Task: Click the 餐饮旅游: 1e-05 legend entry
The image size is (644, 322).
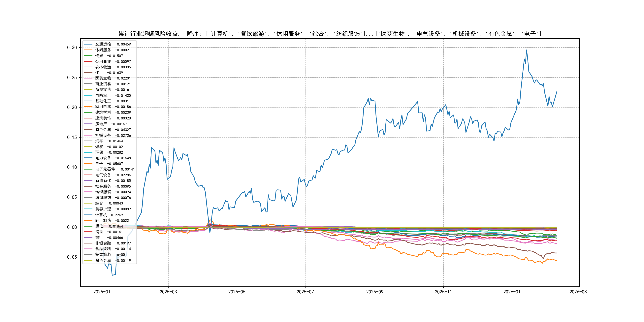Action: click(x=110, y=254)
